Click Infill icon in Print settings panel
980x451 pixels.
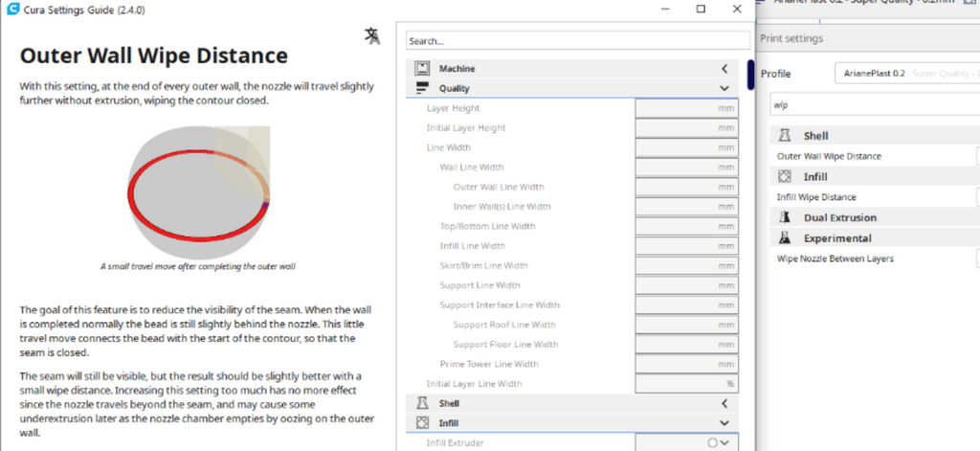[x=785, y=177]
